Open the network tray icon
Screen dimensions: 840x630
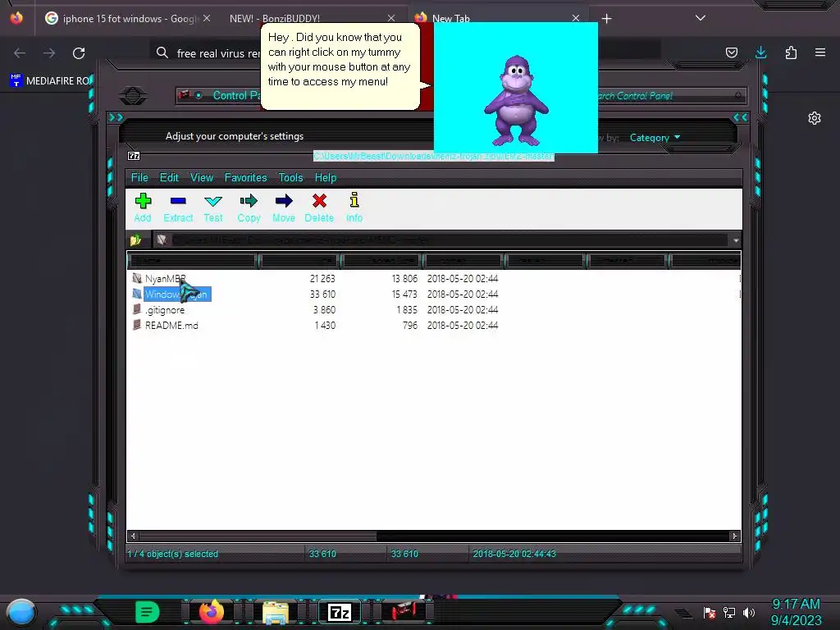[x=729, y=612]
